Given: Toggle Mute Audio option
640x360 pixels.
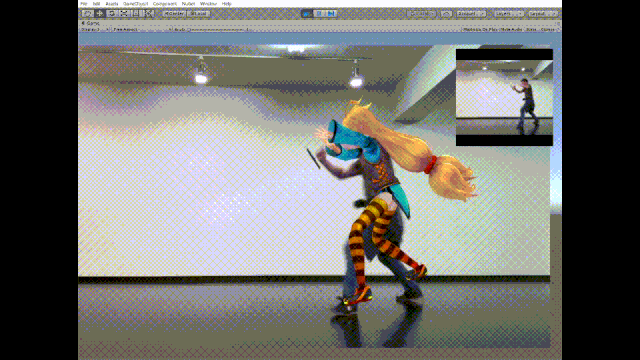Looking at the screenshot, I should click(511, 29).
